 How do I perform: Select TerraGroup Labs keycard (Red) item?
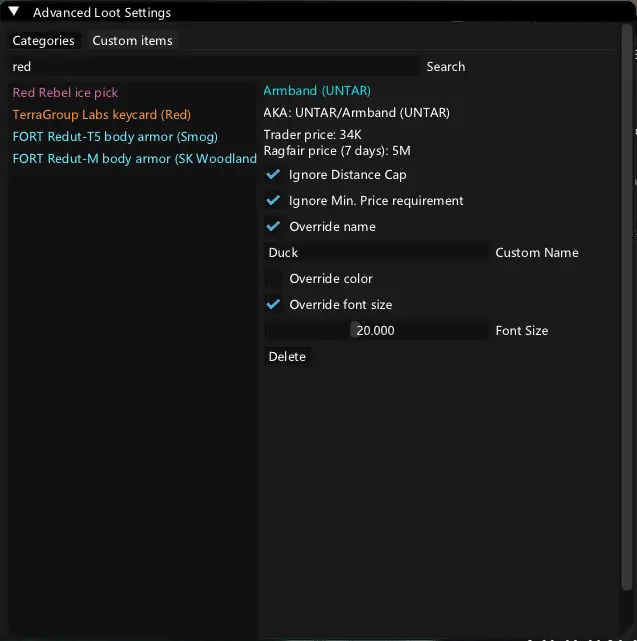coord(101,115)
